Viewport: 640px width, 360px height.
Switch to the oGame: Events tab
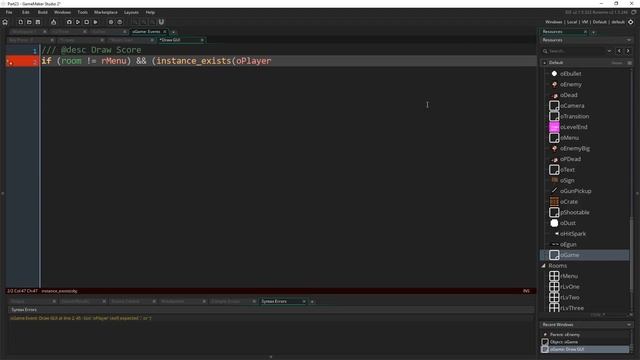(146, 32)
